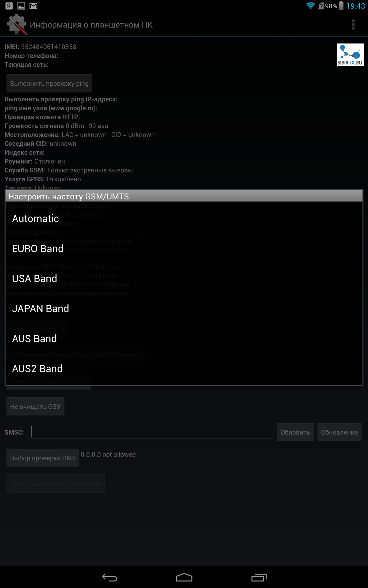Open the recent apps navigation button
Screen dimensions: 368x588
(259, 578)
